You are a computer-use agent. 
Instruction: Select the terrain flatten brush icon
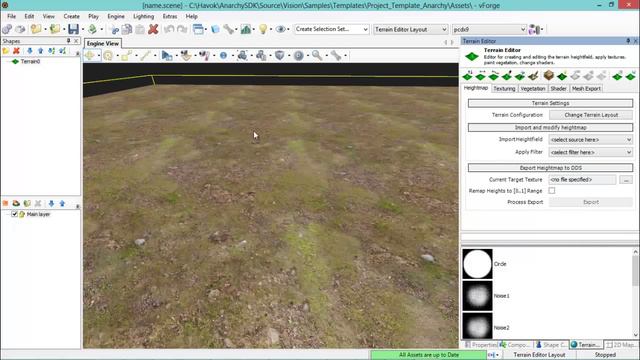pos(480,76)
